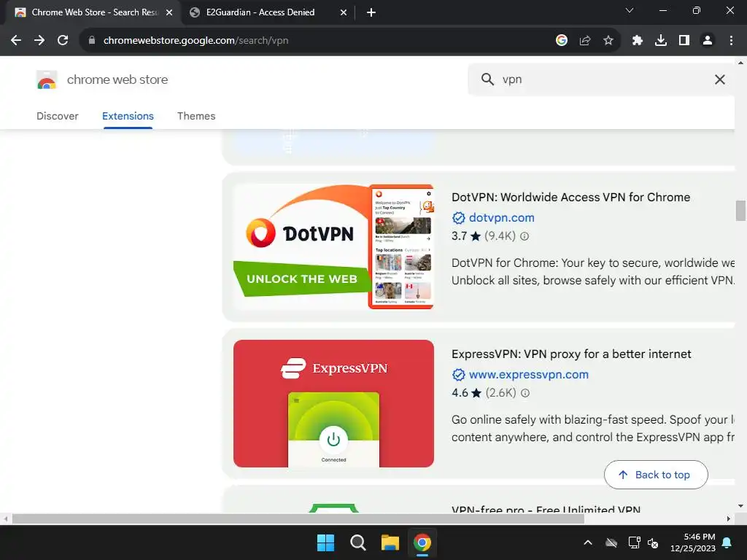
Task: Show rating info icon for DotVPN
Action: (525, 236)
